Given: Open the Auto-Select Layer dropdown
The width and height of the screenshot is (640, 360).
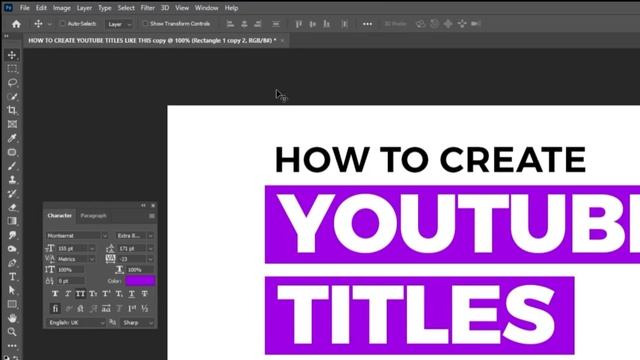Looking at the screenshot, I should click(119, 24).
